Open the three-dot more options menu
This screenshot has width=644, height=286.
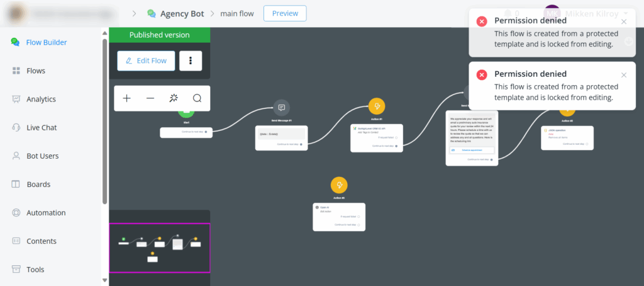pos(191,60)
